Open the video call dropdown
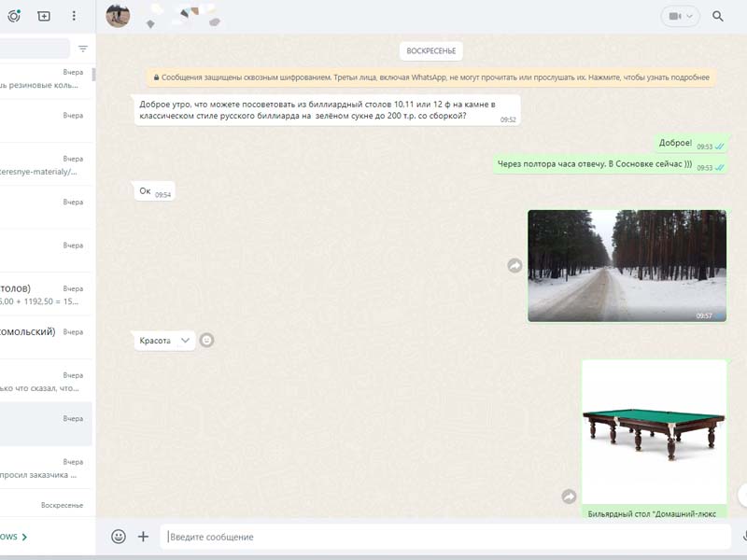This screenshot has width=747, height=560. 681,17
